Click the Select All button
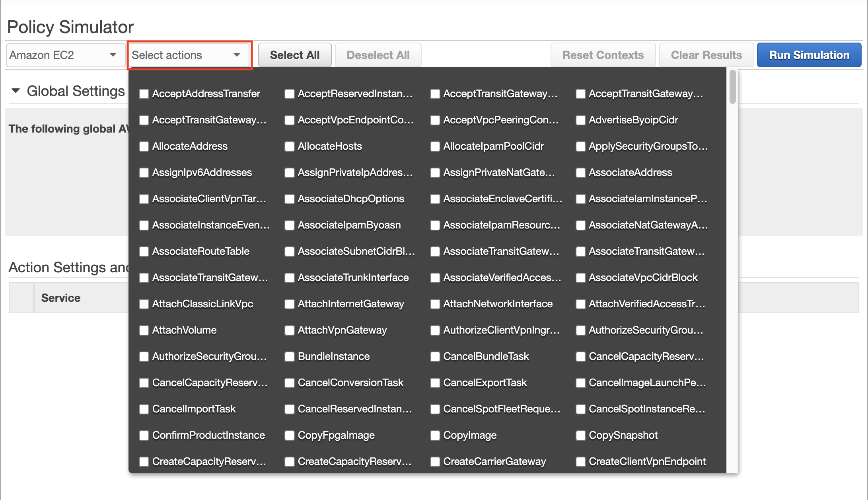 (294, 55)
